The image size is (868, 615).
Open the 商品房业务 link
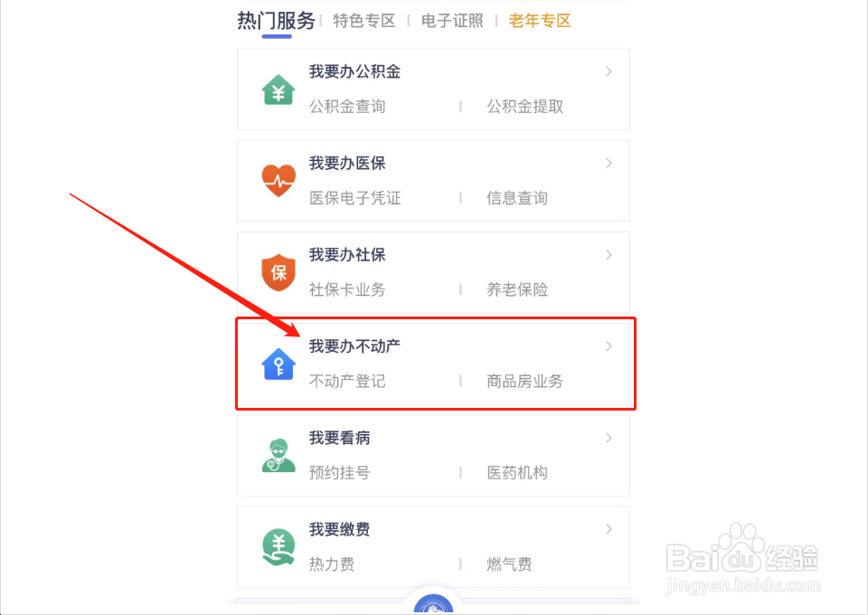pyautogui.click(x=524, y=381)
